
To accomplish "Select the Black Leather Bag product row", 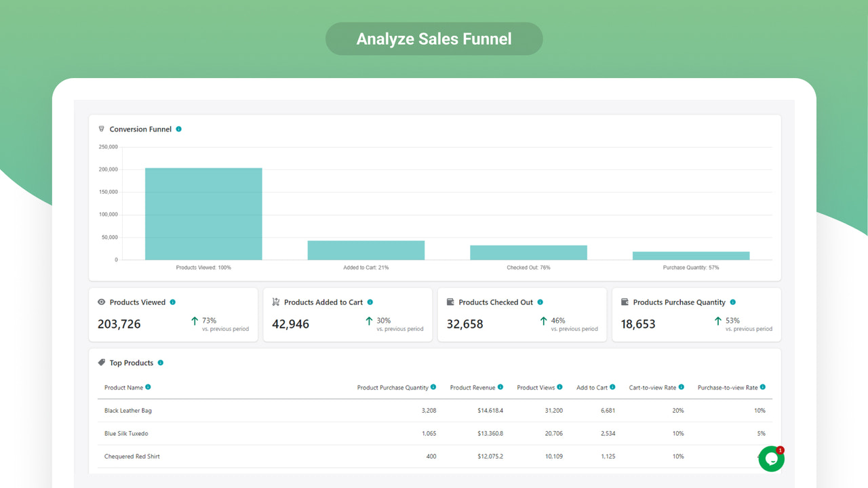I will pos(127,410).
